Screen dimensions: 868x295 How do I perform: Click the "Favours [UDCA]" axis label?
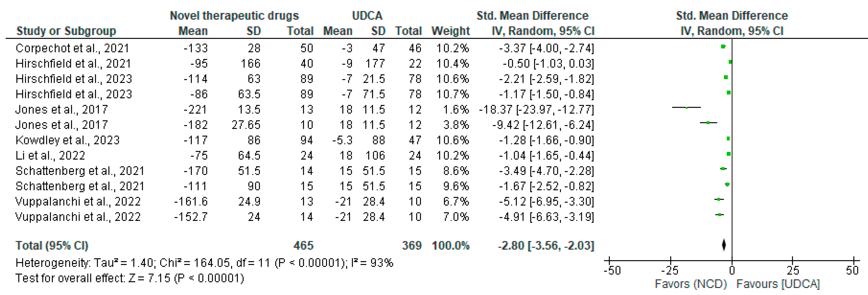(x=778, y=284)
